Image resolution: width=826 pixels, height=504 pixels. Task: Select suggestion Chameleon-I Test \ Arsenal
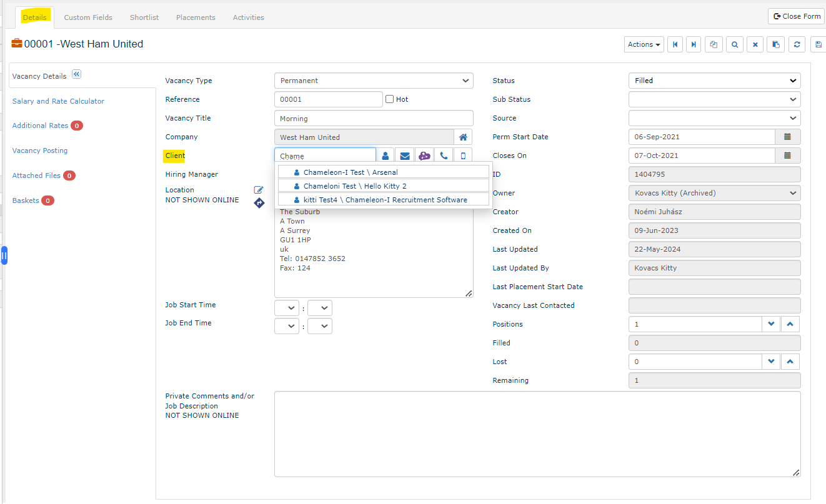pos(384,172)
